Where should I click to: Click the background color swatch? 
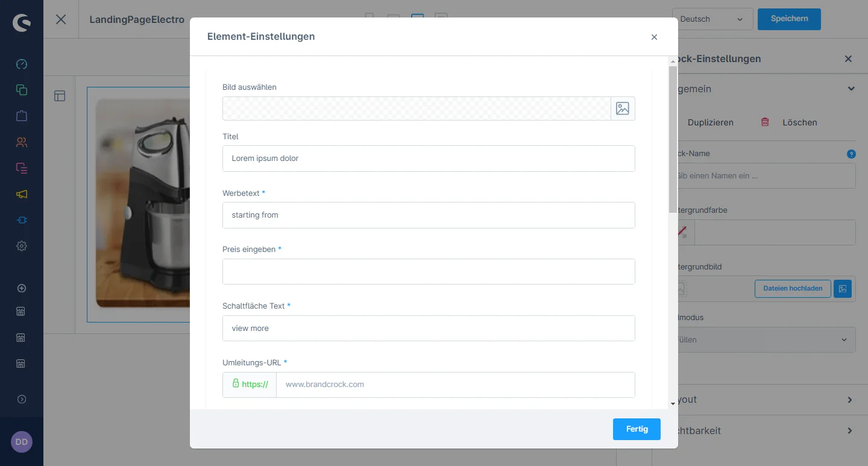pyautogui.click(x=684, y=233)
